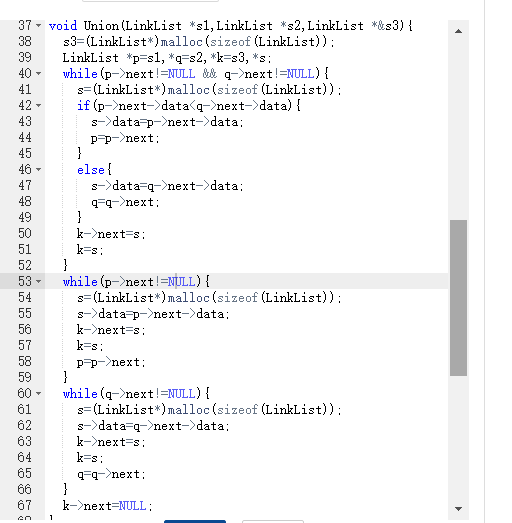The height and width of the screenshot is (523, 512).
Task: Collapse the if block fold at line 42
Action: (39, 106)
